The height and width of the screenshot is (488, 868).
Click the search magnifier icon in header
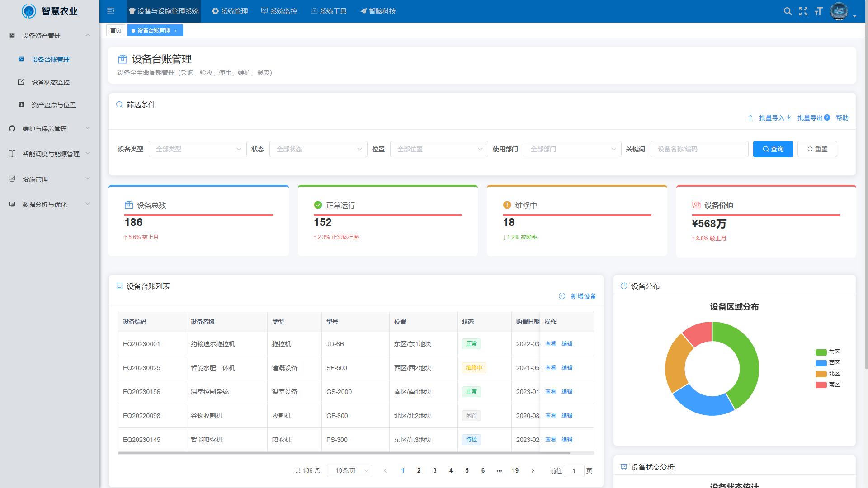788,11
